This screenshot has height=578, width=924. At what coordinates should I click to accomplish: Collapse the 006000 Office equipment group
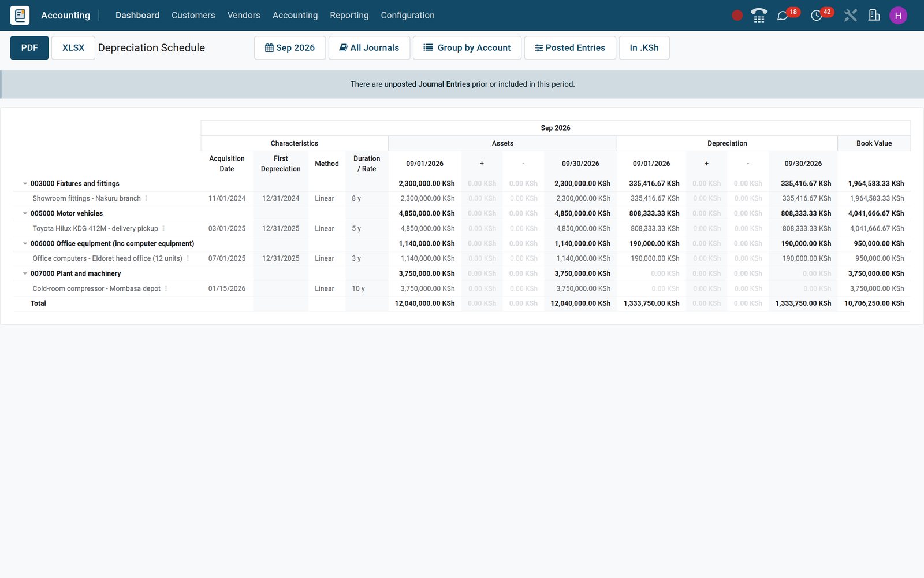(x=25, y=244)
